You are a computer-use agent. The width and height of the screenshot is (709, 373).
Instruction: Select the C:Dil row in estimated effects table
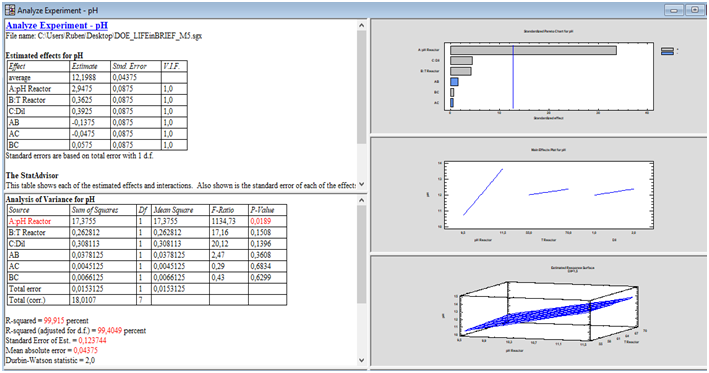97,111
